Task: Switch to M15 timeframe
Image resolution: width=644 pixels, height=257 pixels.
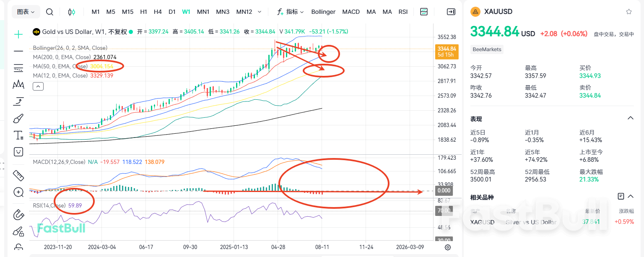Action: tap(127, 12)
